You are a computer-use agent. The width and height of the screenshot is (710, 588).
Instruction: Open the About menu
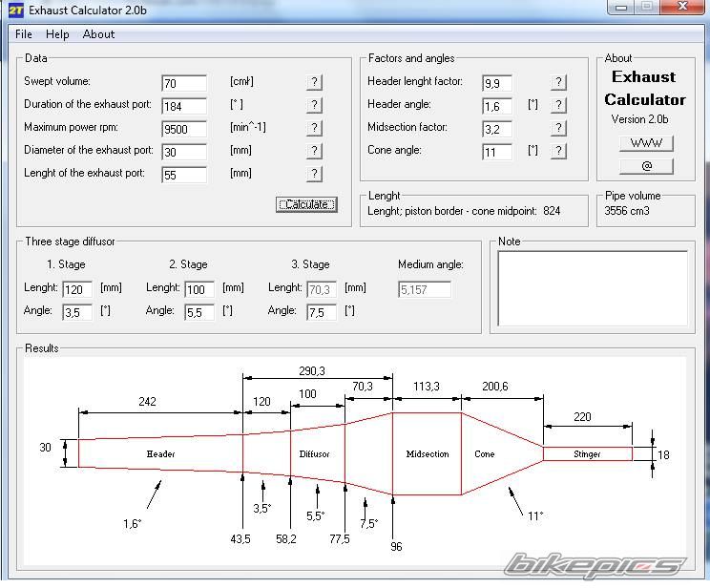[x=98, y=34]
